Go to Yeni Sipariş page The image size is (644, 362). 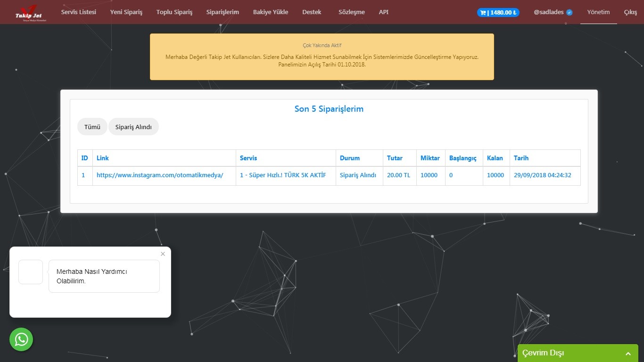pyautogui.click(x=126, y=12)
